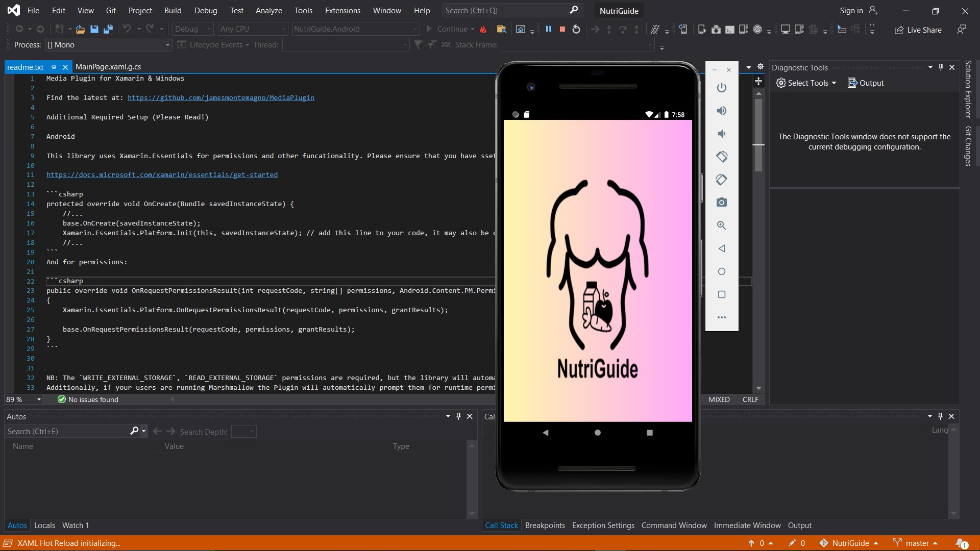Click the NutriGuide repository in status bar
The width and height of the screenshot is (980, 551).
tap(849, 543)
